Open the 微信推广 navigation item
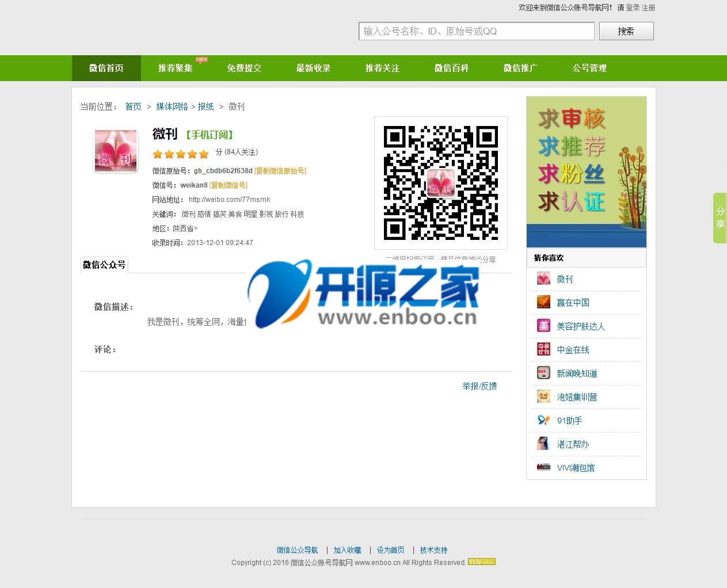 click(x=521, y=68)
